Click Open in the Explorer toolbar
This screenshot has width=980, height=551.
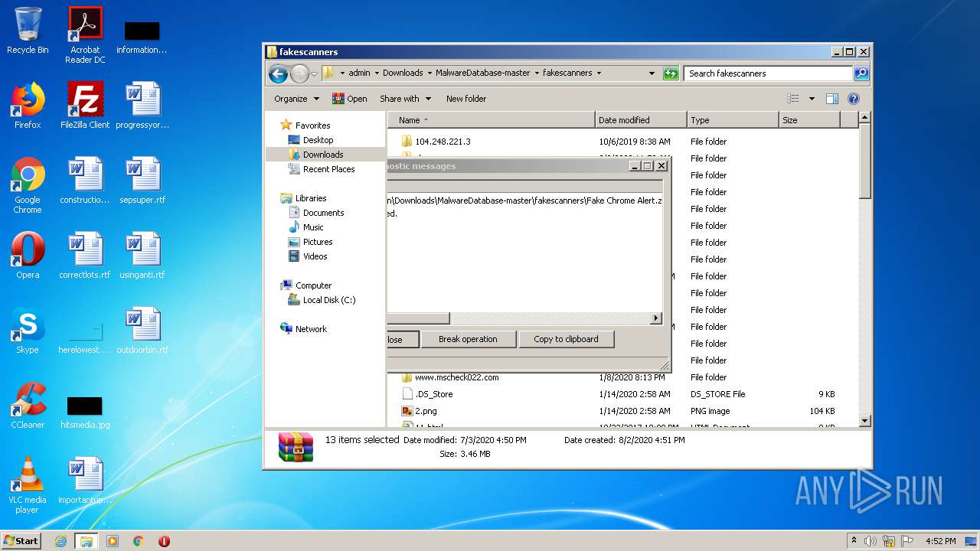[349, 99]
